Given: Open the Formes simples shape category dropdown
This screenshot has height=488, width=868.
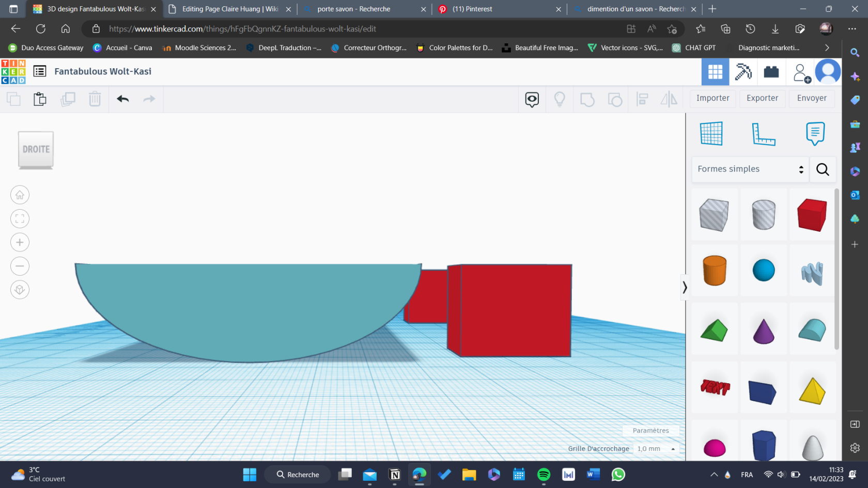Looking at the screenshot, I should 750,169.
